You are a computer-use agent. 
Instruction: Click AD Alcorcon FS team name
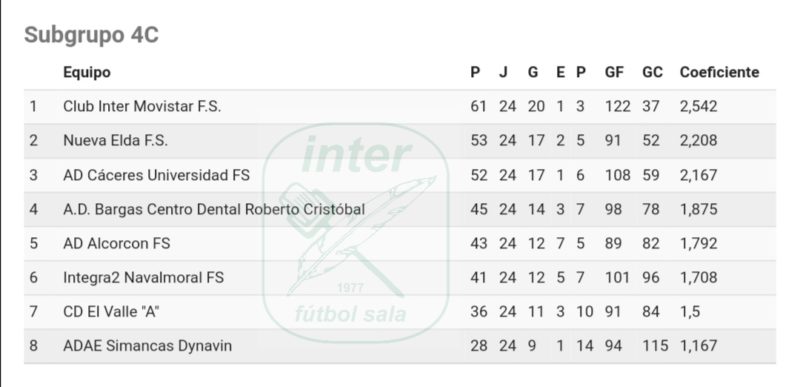click(116, 243)
